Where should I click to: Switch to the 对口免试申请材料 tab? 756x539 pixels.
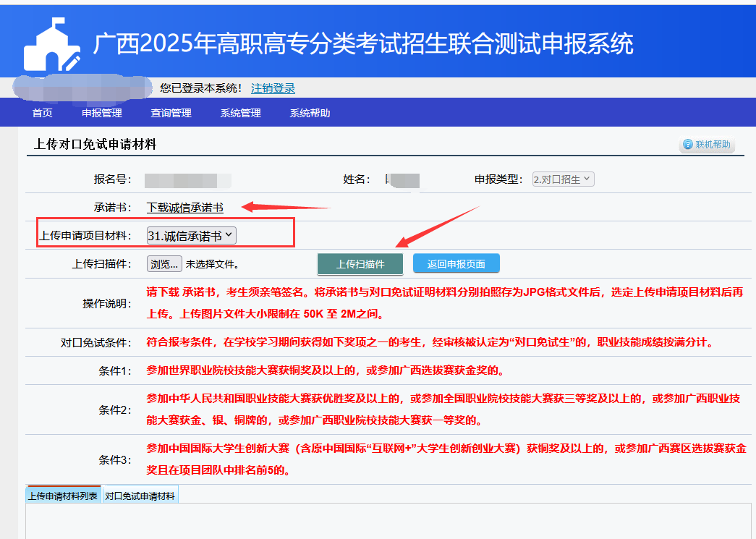tap(140, 496)
